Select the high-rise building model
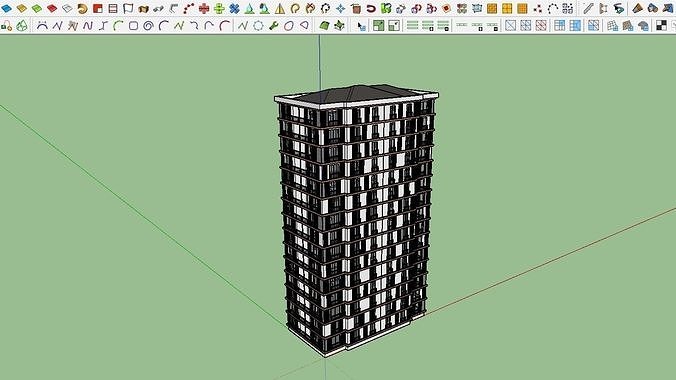 356,220
